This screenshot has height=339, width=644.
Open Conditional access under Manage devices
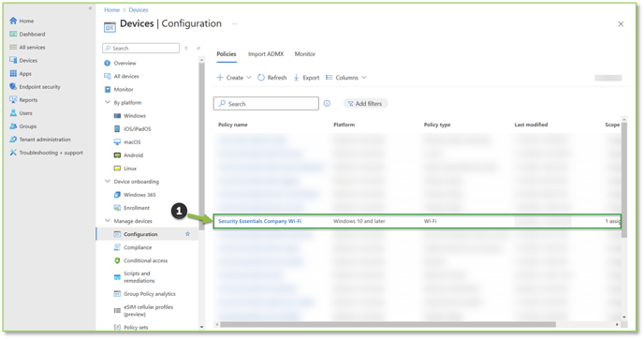coord(140,260)
